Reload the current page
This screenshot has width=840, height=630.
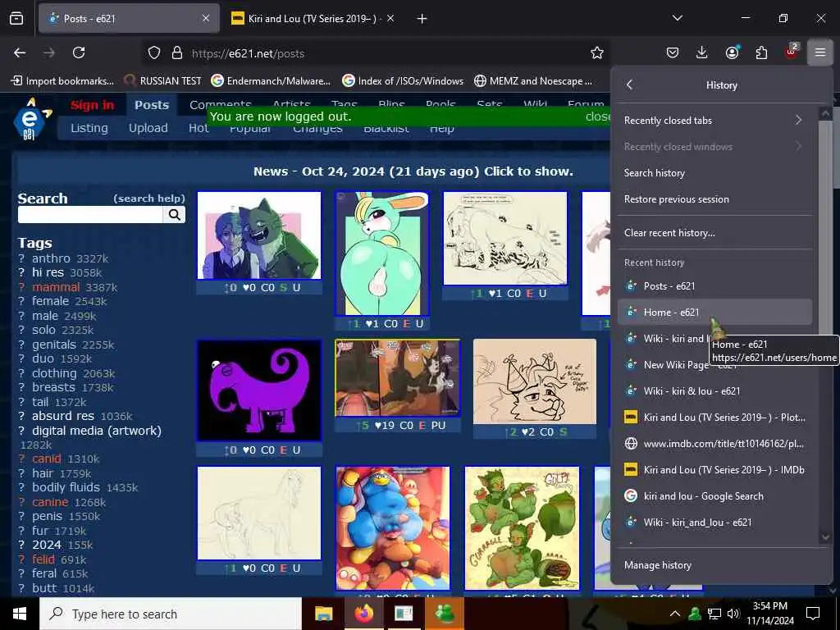click(x=79, y=52)
